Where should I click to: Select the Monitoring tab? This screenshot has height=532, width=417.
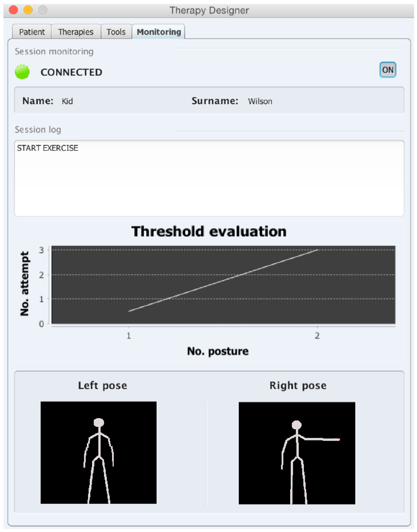point(159,32)
